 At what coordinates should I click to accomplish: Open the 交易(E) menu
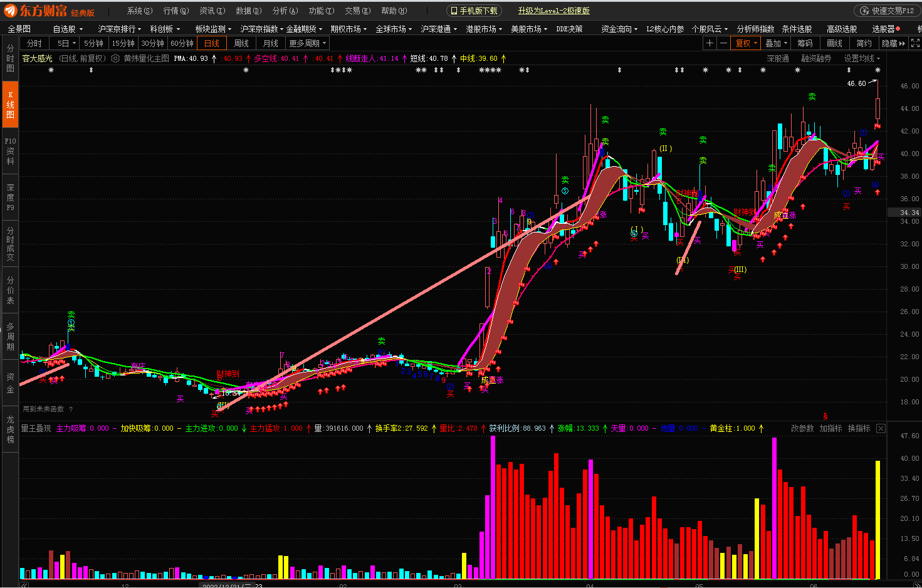tap(357, 11)
